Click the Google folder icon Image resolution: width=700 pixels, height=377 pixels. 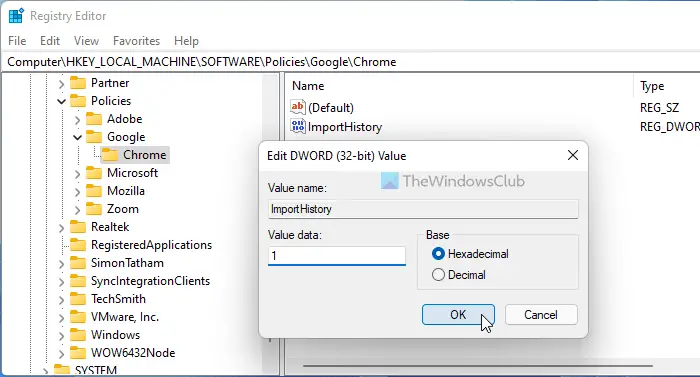click(x=94, y=137)
